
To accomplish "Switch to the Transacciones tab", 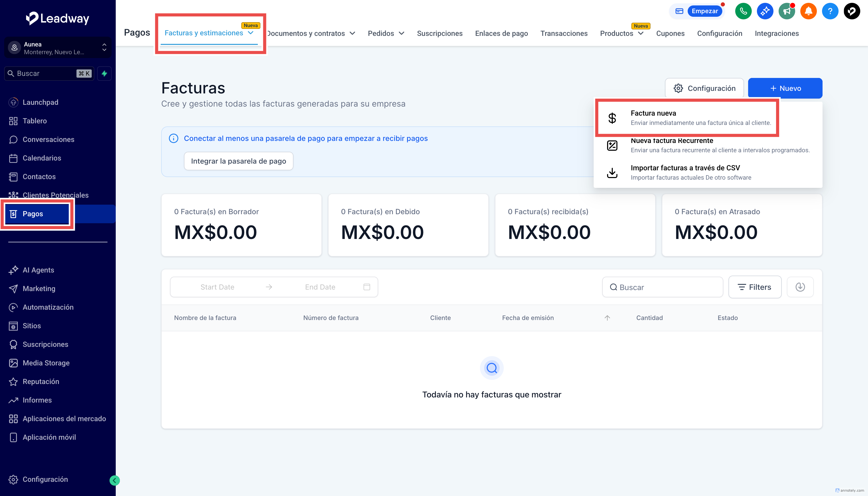I will pyautogui.click(x=564, y=33).
